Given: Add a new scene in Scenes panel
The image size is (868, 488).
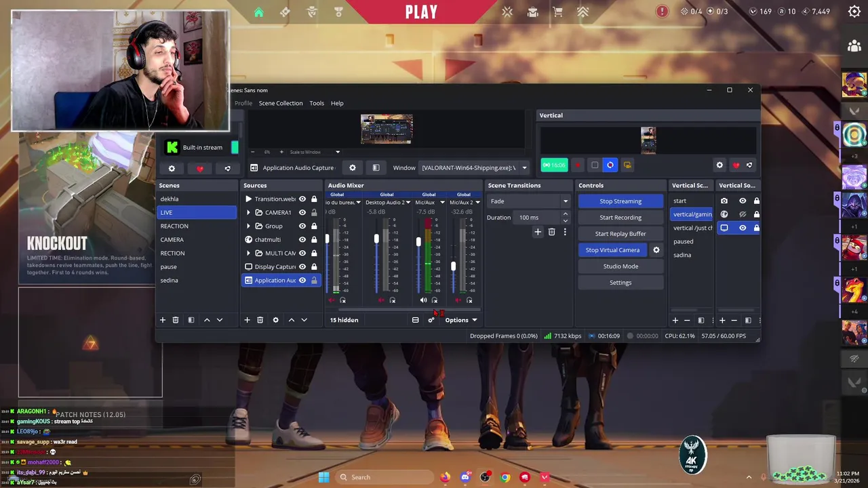Looking at the screenshot, I should tap(162, 320).
